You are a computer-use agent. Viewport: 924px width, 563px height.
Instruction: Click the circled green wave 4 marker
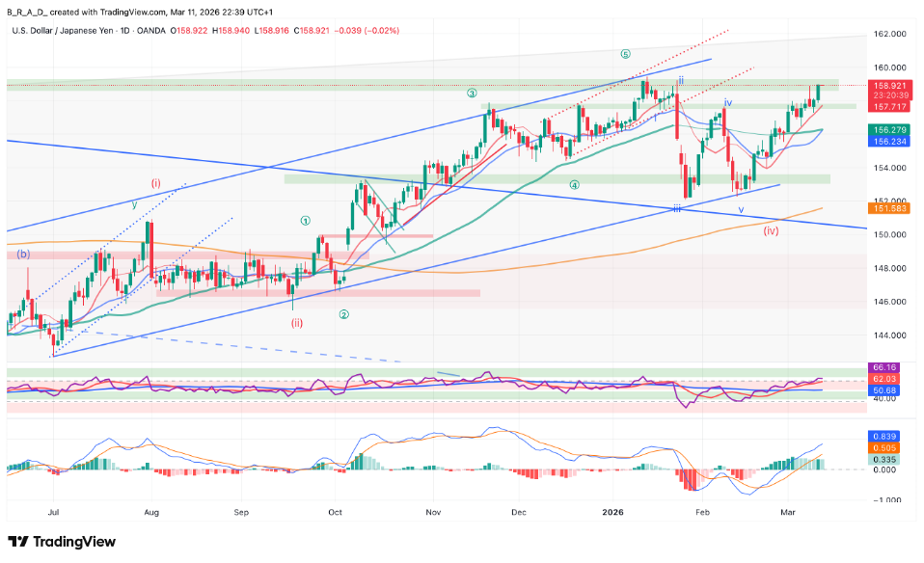[574, 185]
